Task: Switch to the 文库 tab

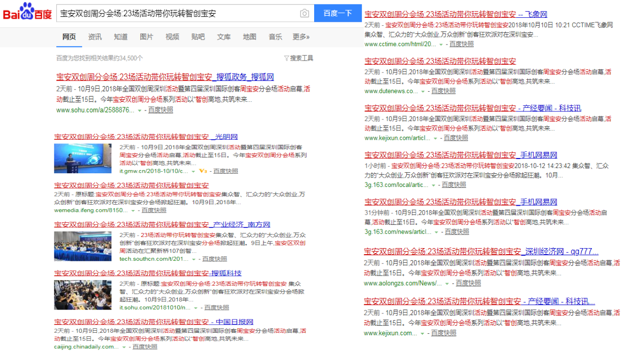Action: [224, 37]
